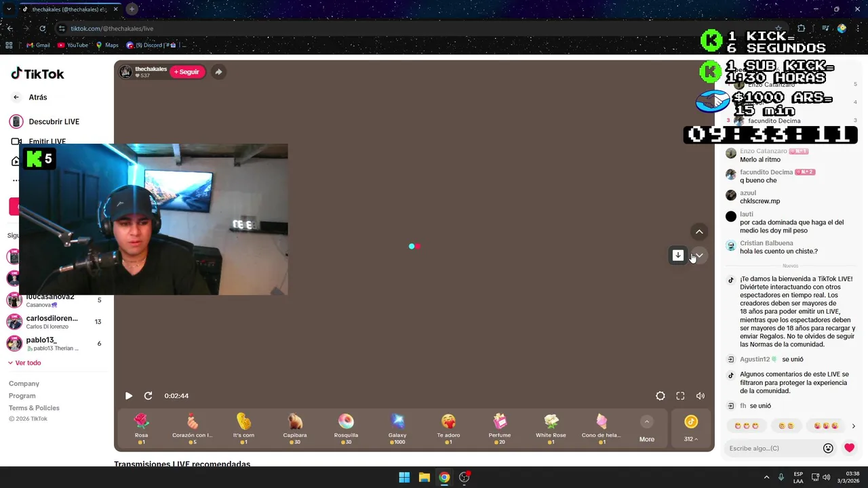
Task: Click the download arrow icon on video
Action: (x=678, y=255)
